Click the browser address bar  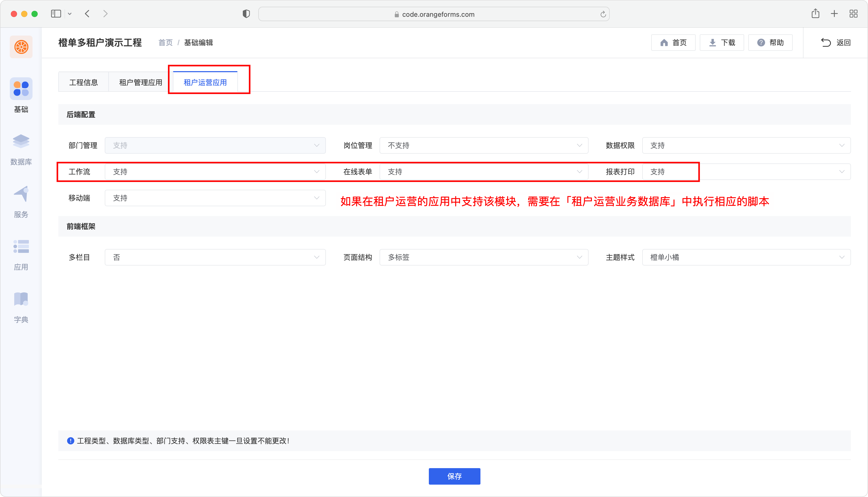[x=434, y=14]
